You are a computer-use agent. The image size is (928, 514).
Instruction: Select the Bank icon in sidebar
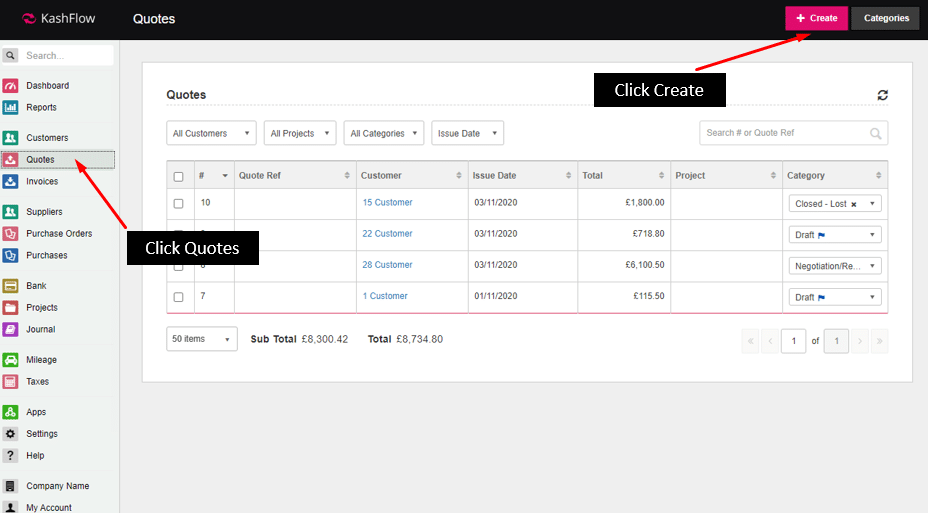(x=10, y=286)
